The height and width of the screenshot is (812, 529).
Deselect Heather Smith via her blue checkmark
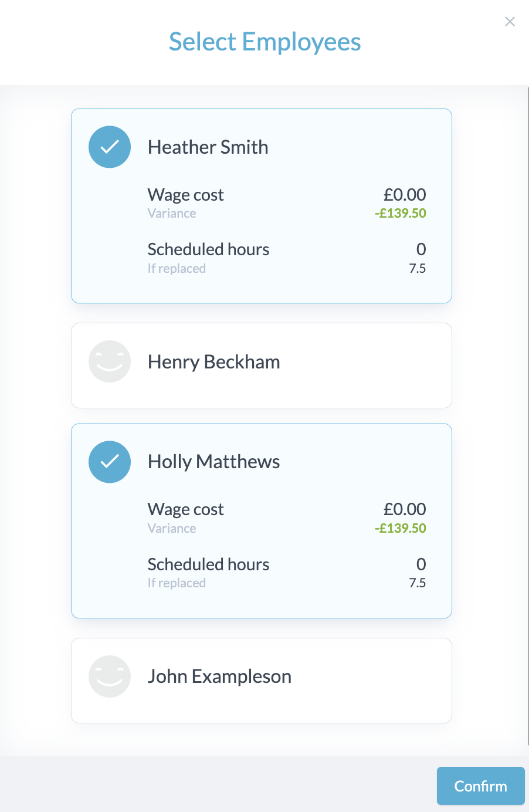tap(110, 147)
